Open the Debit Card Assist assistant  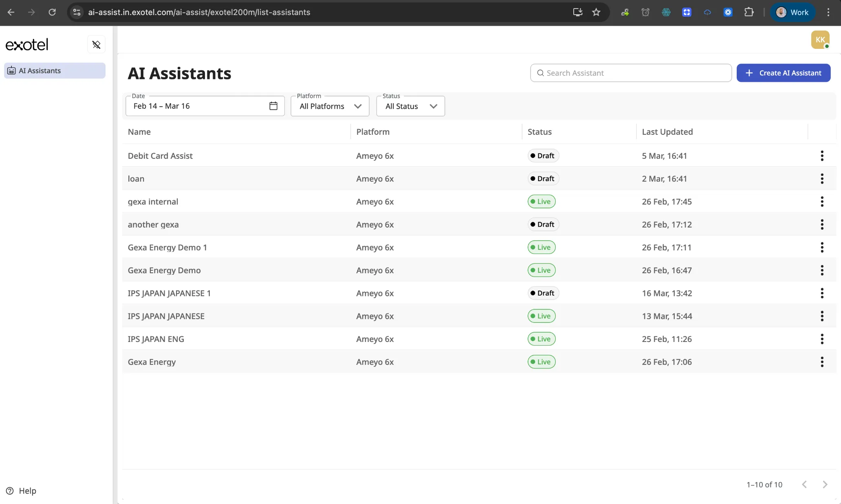[x=160, y=156]
